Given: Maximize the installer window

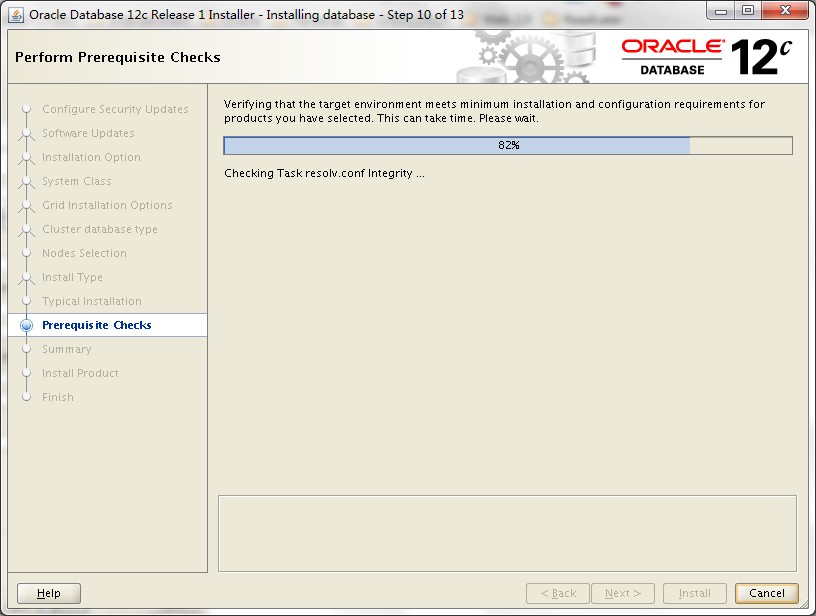Looking at the screenshot, I should pos(748,10).
